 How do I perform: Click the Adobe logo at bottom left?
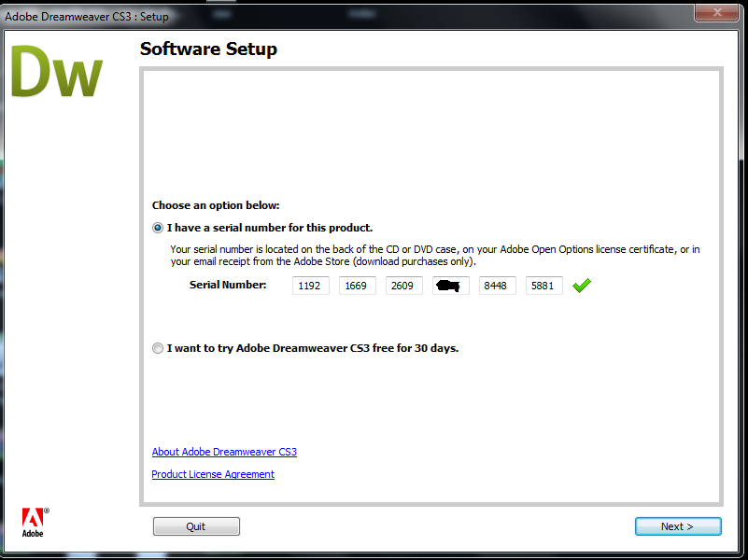point(35,523)
